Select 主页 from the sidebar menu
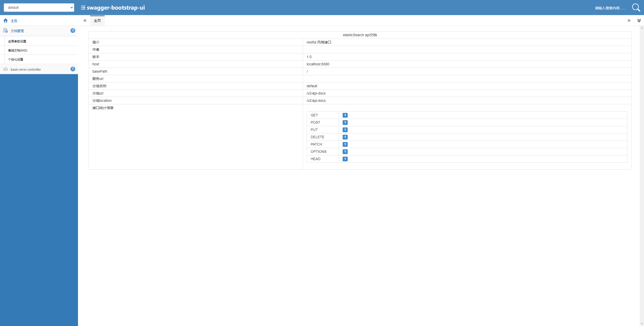Viewport: 644px width, 326px height. [x=14, y=21]
